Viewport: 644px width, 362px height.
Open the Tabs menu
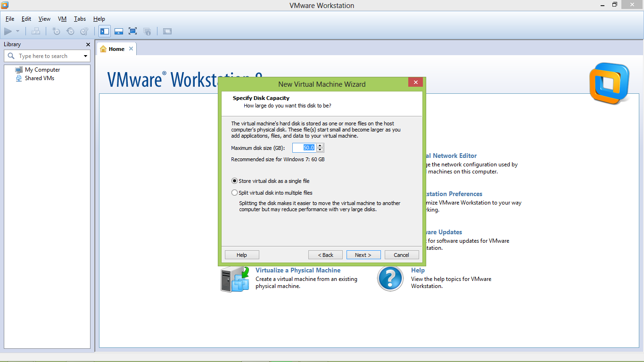pyautogui.click(x=79, y=19)
